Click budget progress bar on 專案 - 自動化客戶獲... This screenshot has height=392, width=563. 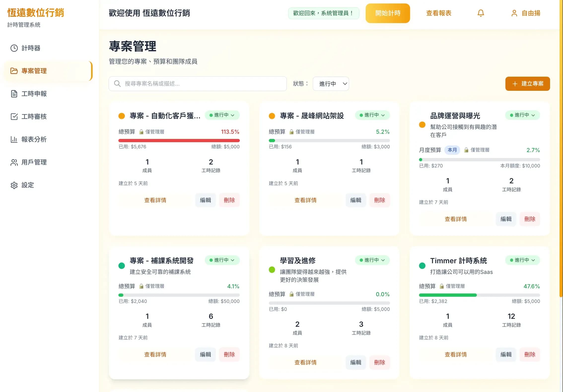(x=179, y=140)
